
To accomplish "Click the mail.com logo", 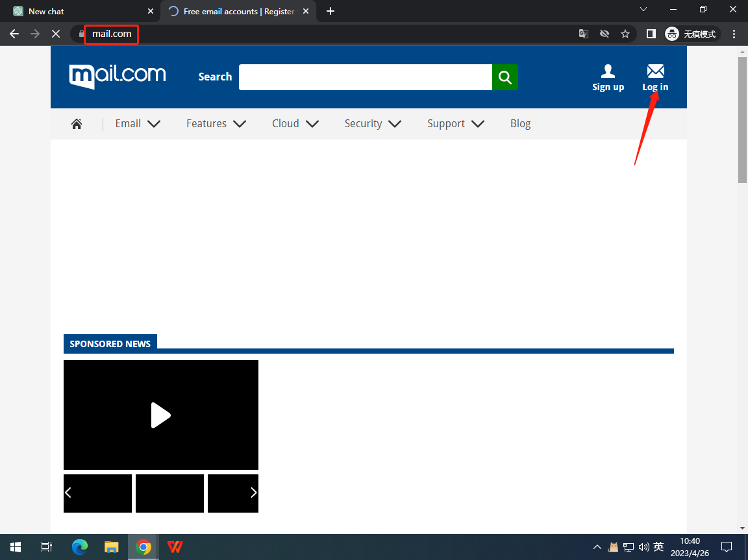I will click(x=118, y=76).
